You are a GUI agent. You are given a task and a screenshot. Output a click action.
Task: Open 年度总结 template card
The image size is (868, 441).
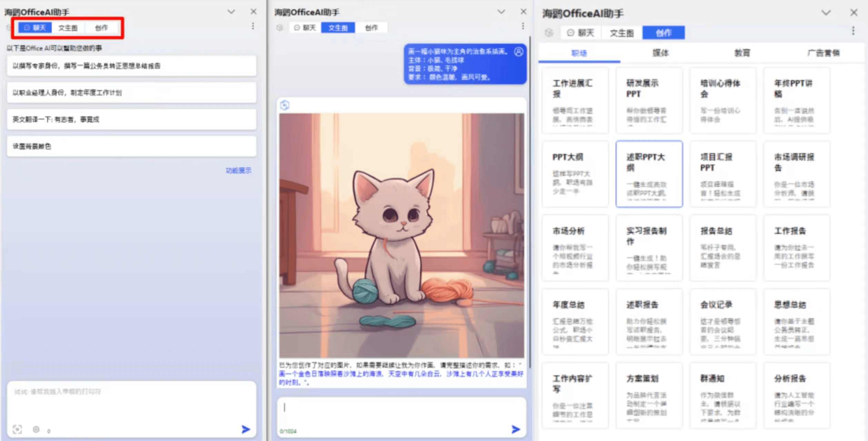point(575,322)
